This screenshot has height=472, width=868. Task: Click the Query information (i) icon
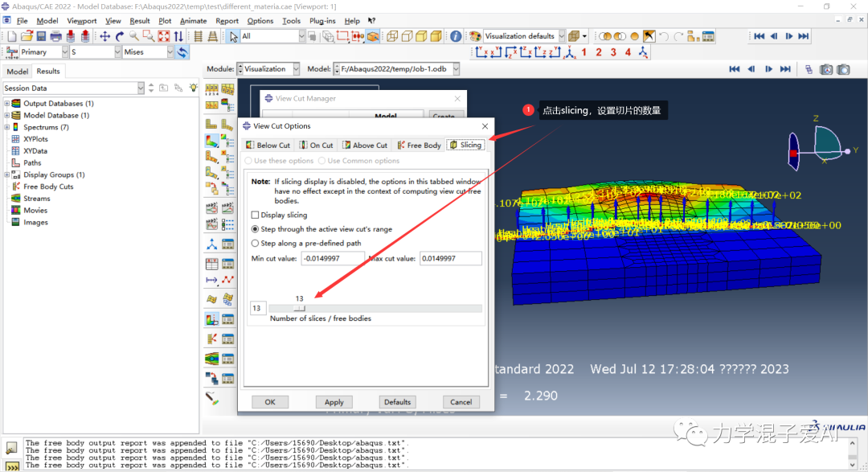click(x=456, y=36)
